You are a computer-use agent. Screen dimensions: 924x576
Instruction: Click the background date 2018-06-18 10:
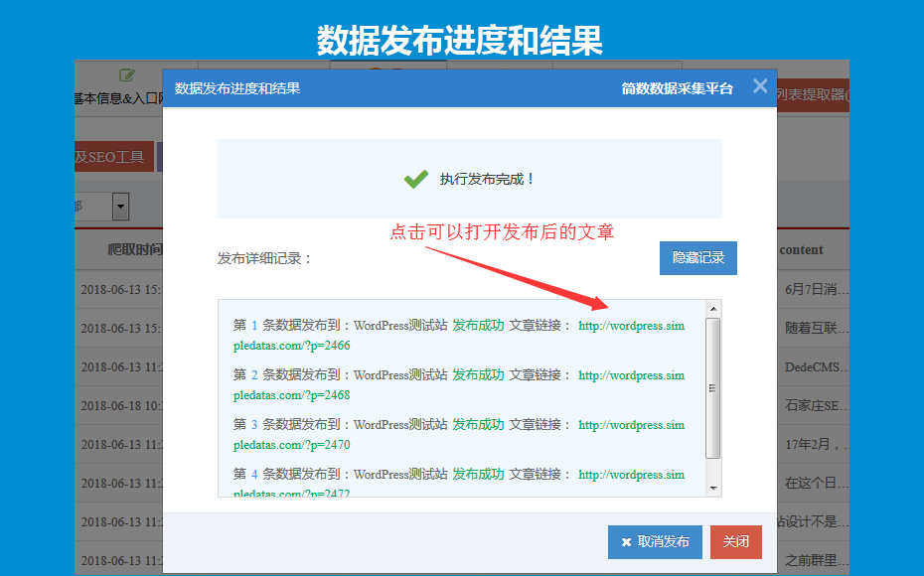tap(121, 406)
